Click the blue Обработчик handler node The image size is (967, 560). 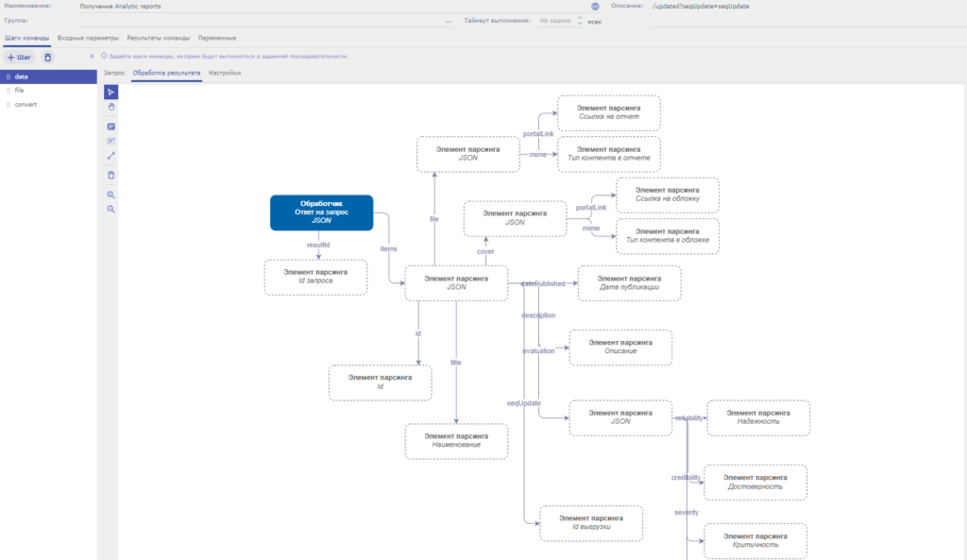point(321,212)
